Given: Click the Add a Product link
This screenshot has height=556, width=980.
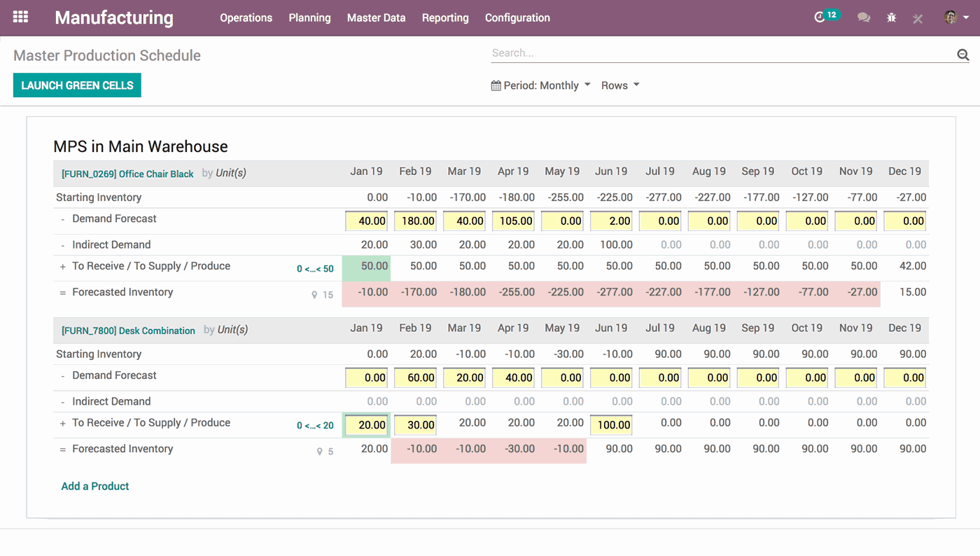Looking at the screenshot, I should pyautogui.click(x=94, y=486).
